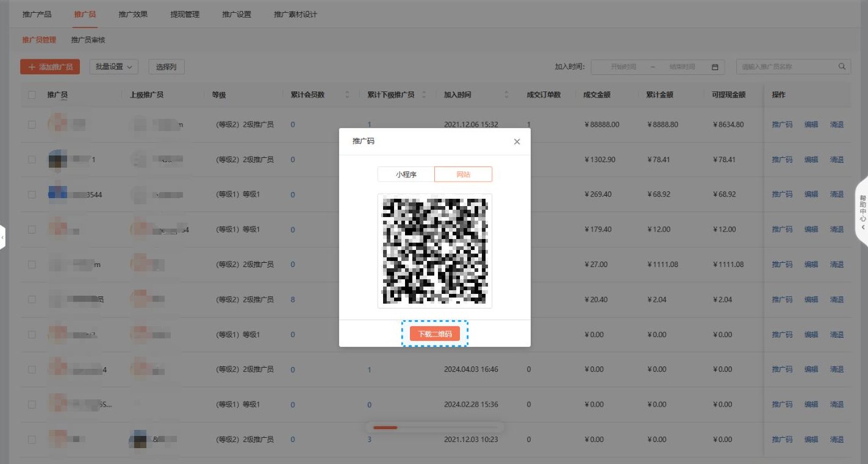Click the 下载二维码 button
868x464 pixels.
(x=435, y=334)
